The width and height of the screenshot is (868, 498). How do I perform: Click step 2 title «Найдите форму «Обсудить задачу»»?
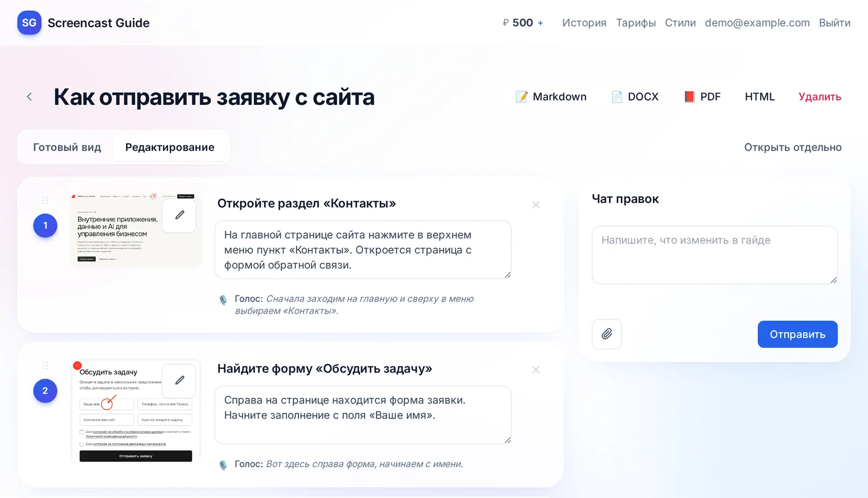(x=325, y=368)
